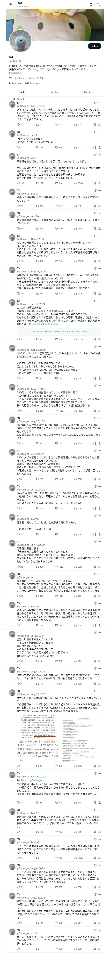Bookmark the Jan 4 post
110x980 pixels.
95,147
